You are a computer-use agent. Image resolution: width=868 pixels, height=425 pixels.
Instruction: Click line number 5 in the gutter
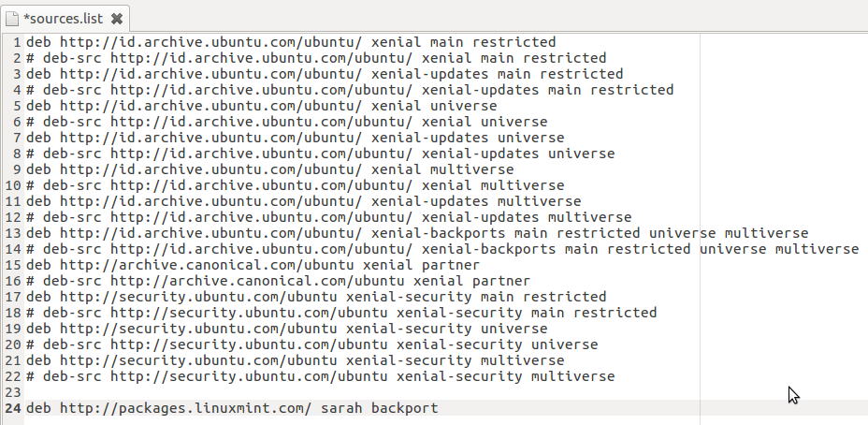coord(17,106)
